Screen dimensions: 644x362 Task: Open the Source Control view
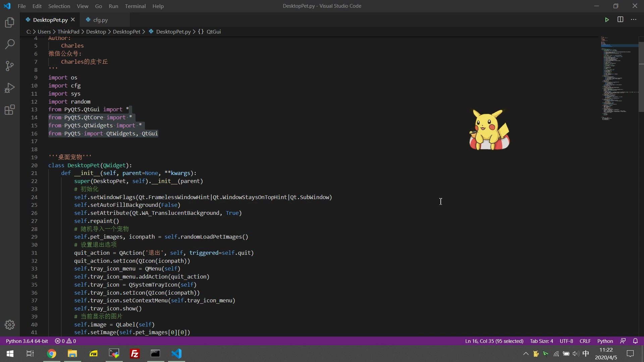10,66
